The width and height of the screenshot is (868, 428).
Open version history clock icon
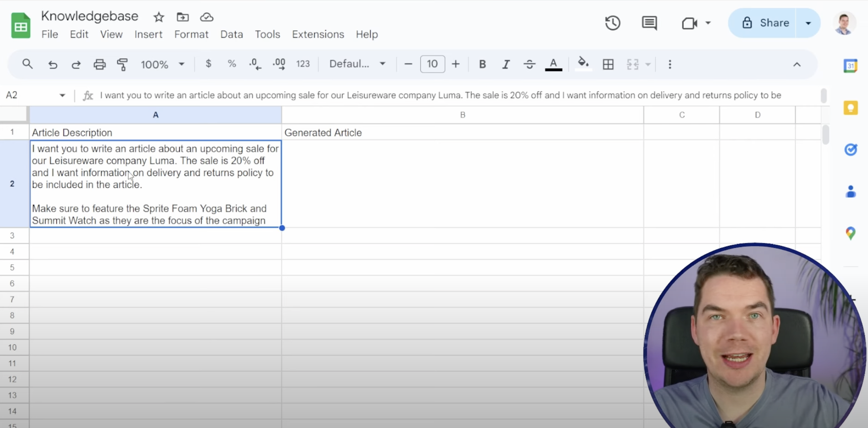[612, 23]
